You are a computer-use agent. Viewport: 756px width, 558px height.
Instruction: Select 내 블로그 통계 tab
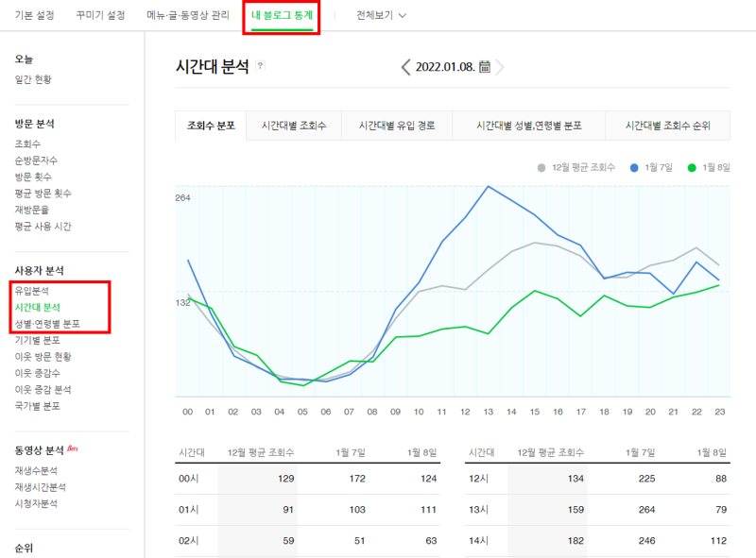(x=282, y=15)
